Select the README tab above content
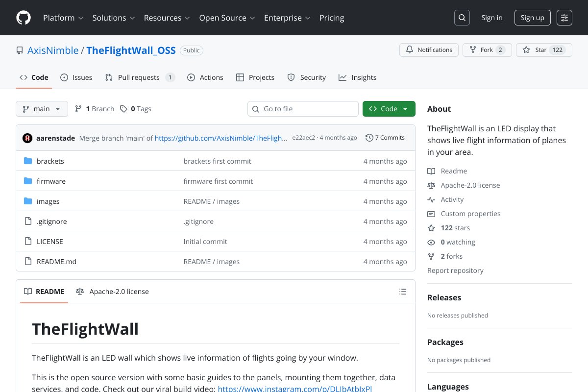Image resolution: width=588 pixels, height=392 pixels. point(44,292)
